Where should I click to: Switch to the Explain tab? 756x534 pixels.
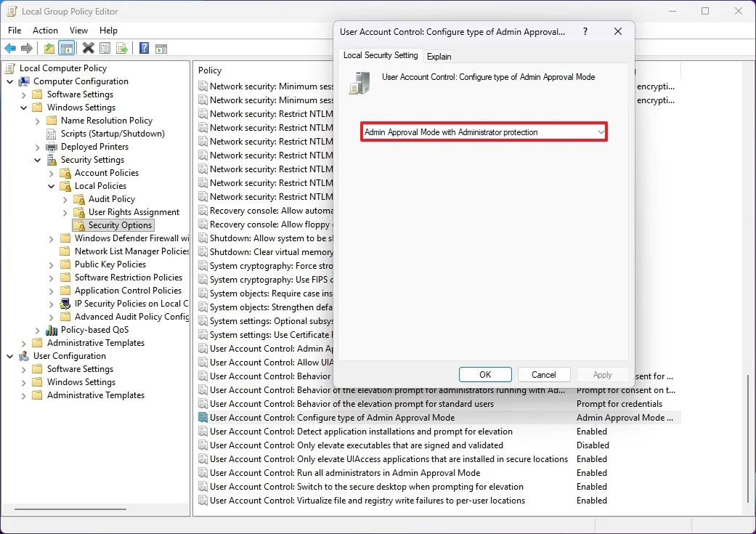(x=439, y=56)
